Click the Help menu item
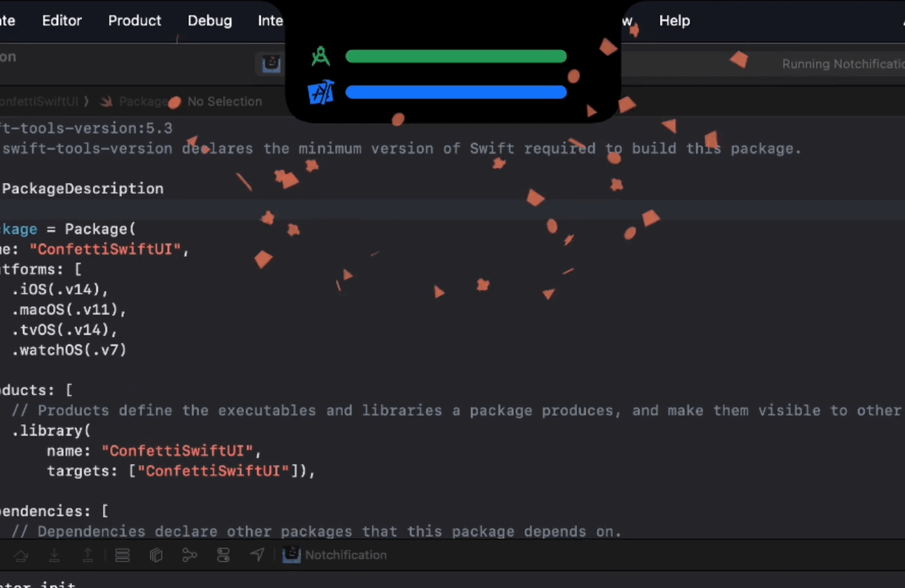This screenshot has height=588, width=905. [x=674, y=21]
